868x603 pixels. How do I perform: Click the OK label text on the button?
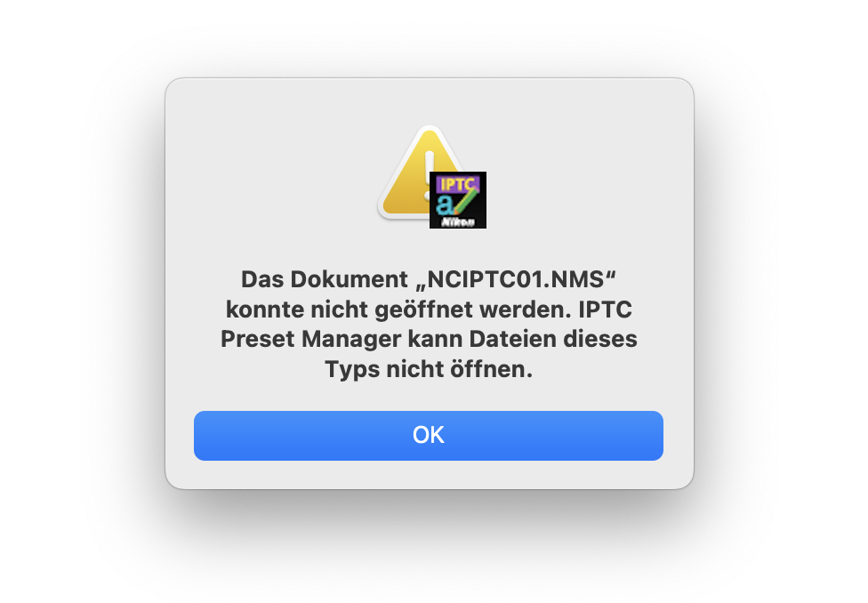(429, 435)
